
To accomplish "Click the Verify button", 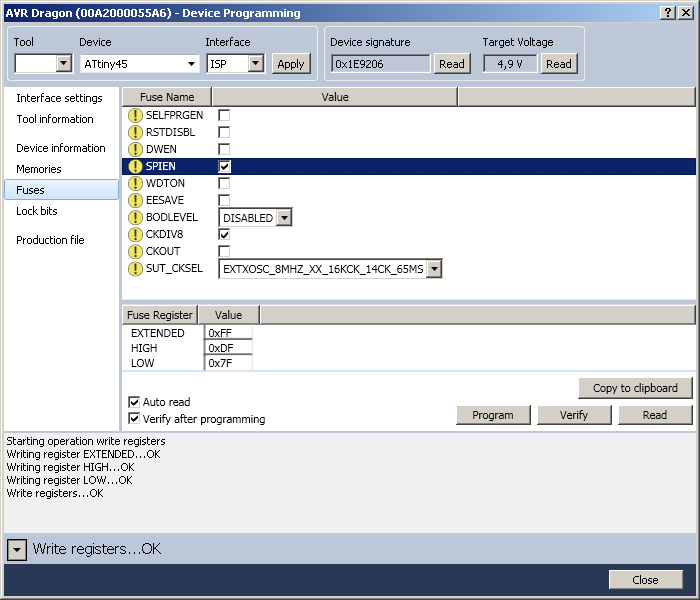I will (x=574, y=415).
